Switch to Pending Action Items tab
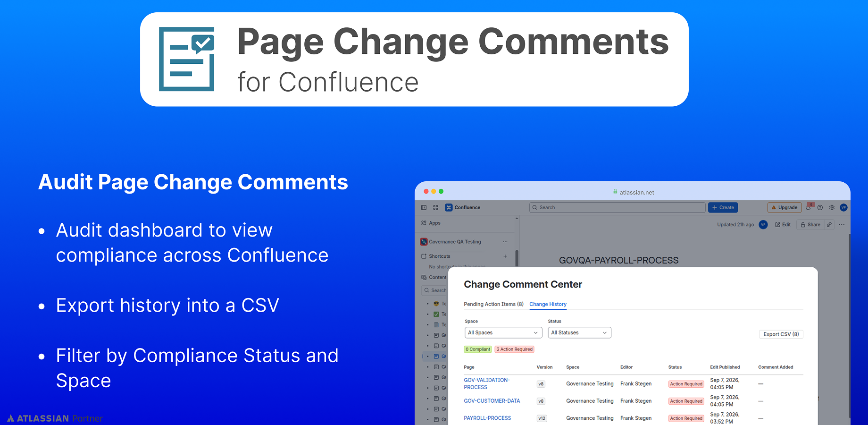868x425 pixels. pos(493,304)
